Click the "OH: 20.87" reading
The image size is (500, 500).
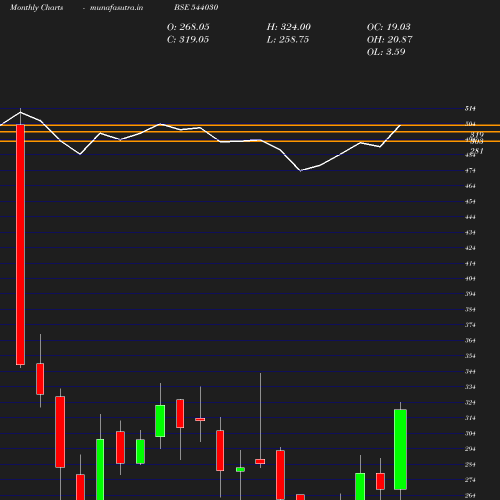click(390, 40)
